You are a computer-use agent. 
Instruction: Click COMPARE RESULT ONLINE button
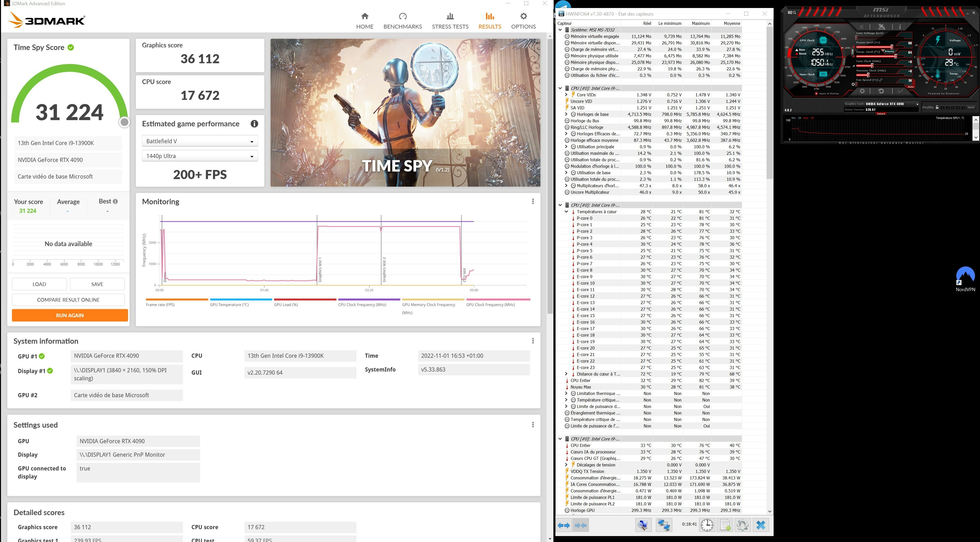pos(69,300)
